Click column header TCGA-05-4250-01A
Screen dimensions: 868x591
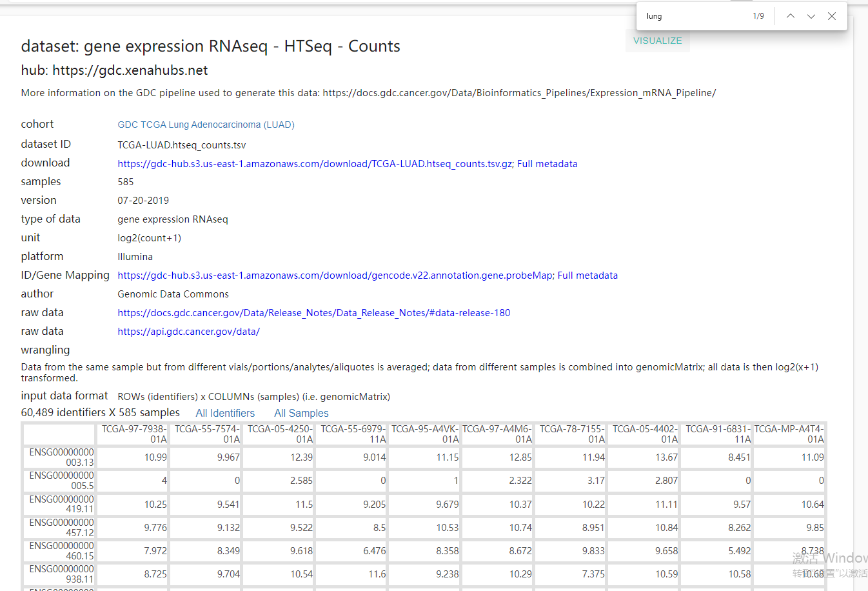tap(280, 434)
